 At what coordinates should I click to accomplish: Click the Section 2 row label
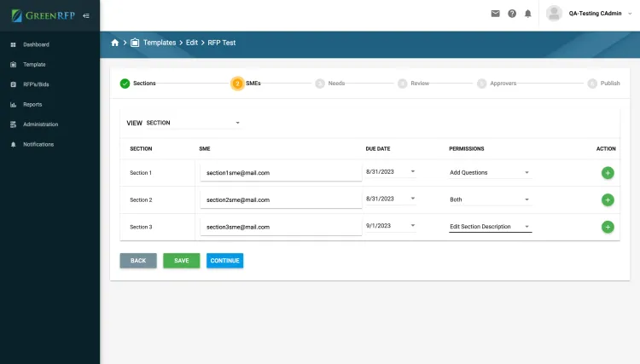pyautogui.click(x=141, y=199)
